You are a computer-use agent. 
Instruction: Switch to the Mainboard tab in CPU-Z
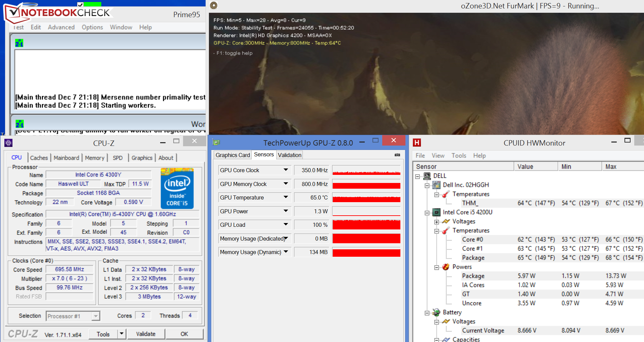coord(66,158)
